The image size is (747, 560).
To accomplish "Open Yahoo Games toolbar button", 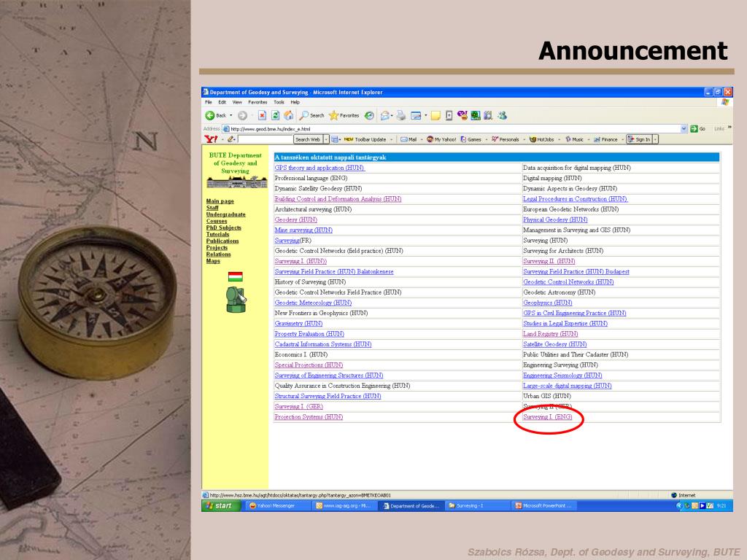I will [471, 139].
